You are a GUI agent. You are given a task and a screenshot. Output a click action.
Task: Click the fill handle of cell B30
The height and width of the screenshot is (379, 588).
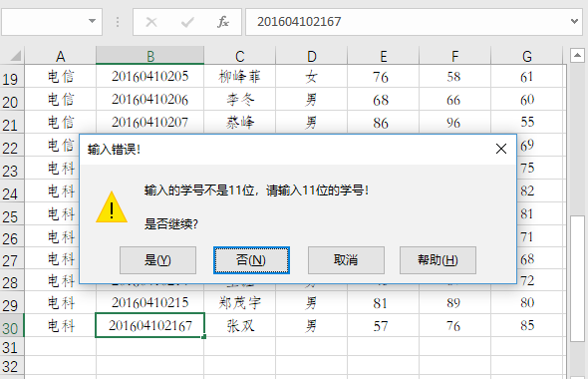tap(204, 337)
